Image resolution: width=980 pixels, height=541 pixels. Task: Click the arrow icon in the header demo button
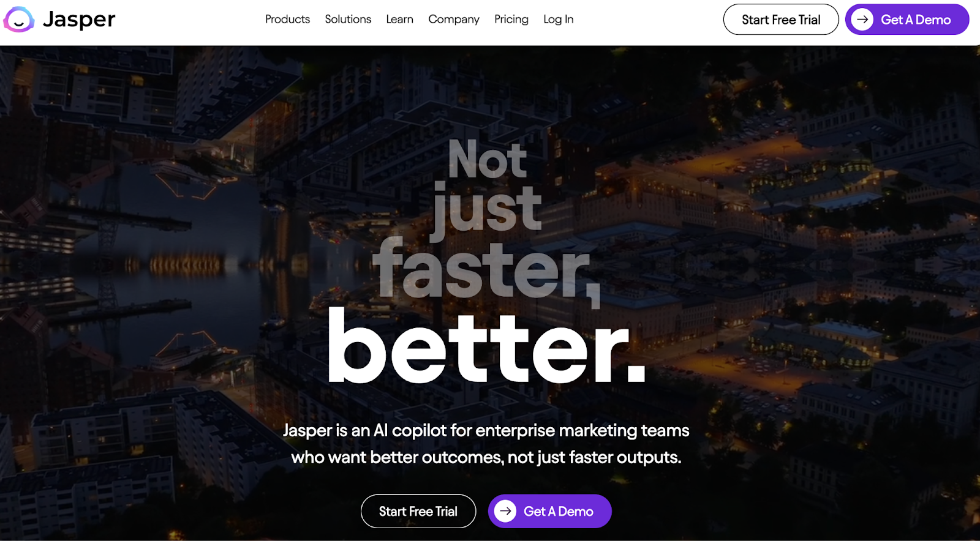pyautogui.click(x=862, y=20)
